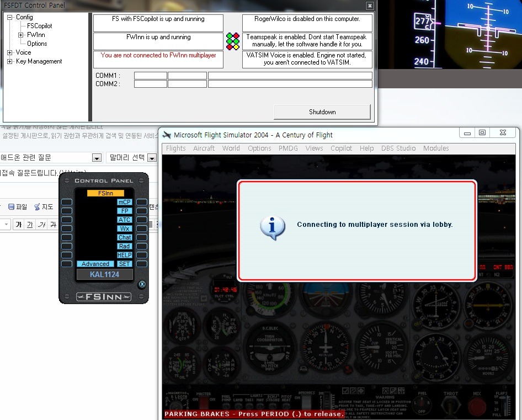Open the FSInn ATC panel

click(125, 220)
